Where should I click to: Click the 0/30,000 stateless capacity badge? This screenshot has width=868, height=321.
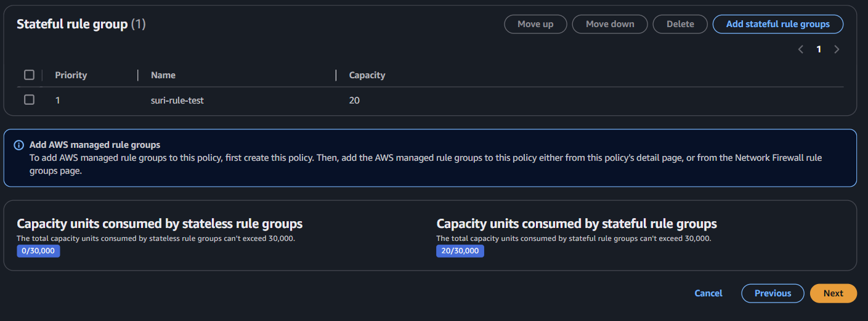[x=38, y=251]
